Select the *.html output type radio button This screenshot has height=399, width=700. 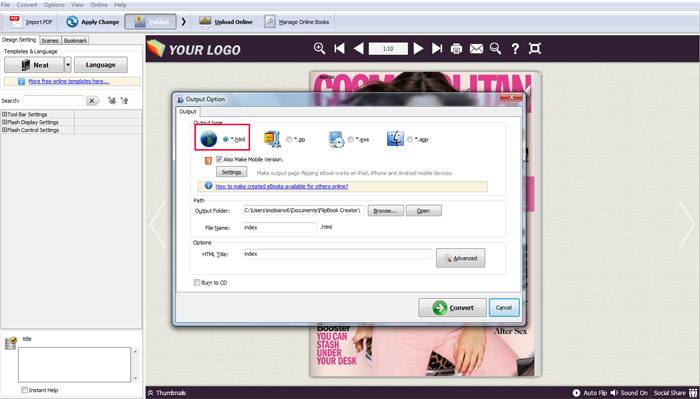226,139
